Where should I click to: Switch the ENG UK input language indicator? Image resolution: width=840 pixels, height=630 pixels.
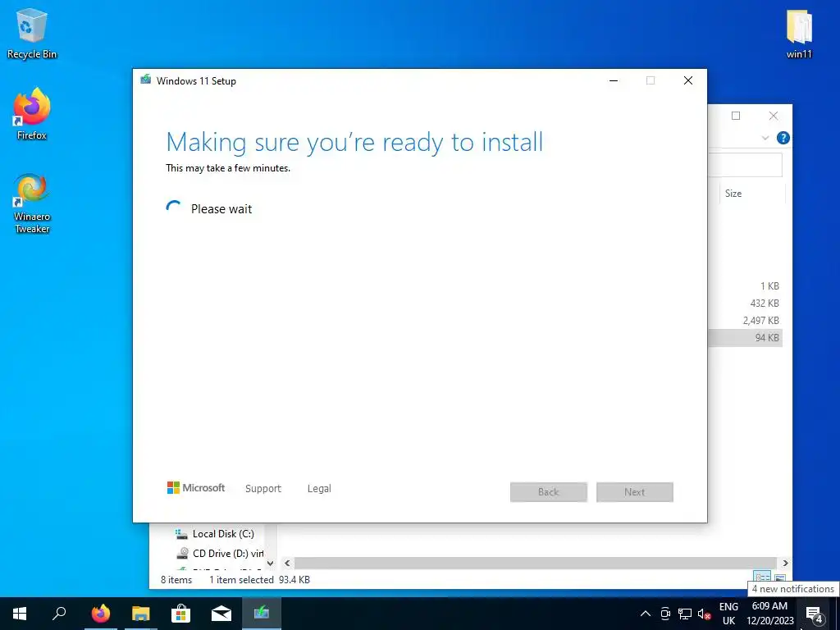(x=728, y=614)
